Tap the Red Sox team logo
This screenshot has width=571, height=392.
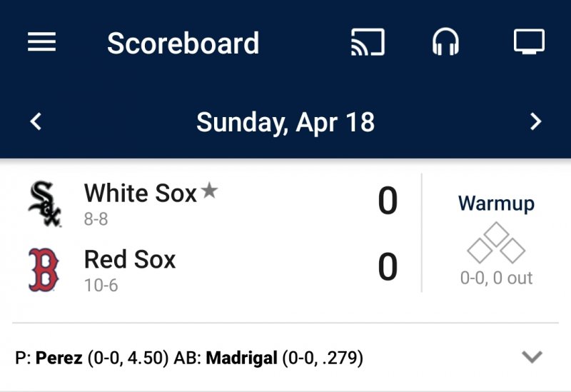click(x=44, y=270)
